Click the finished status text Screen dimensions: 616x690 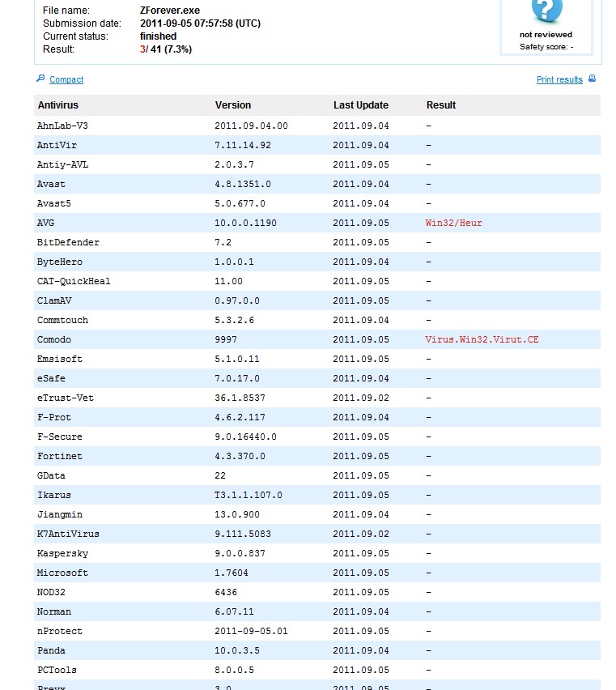[x=158, y=36]
